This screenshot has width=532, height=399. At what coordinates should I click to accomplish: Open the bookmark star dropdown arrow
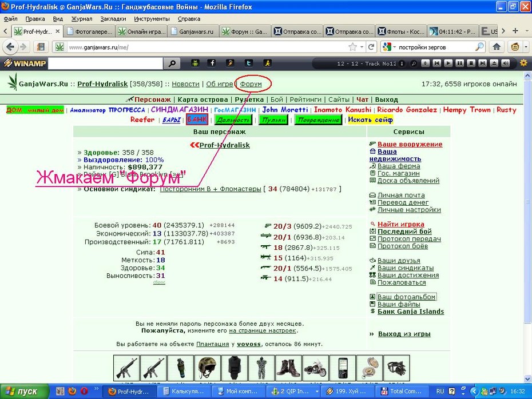pyautogui.click(x=362, y=47)
